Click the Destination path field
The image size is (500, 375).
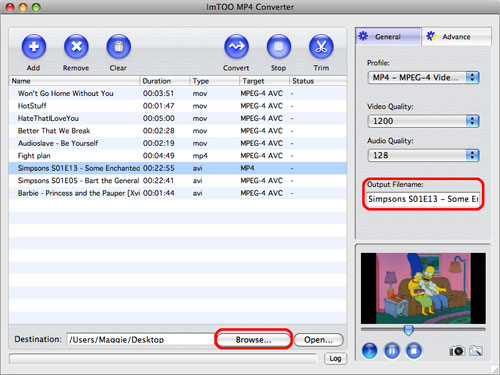pyautogui.click(x=141, y=339)
